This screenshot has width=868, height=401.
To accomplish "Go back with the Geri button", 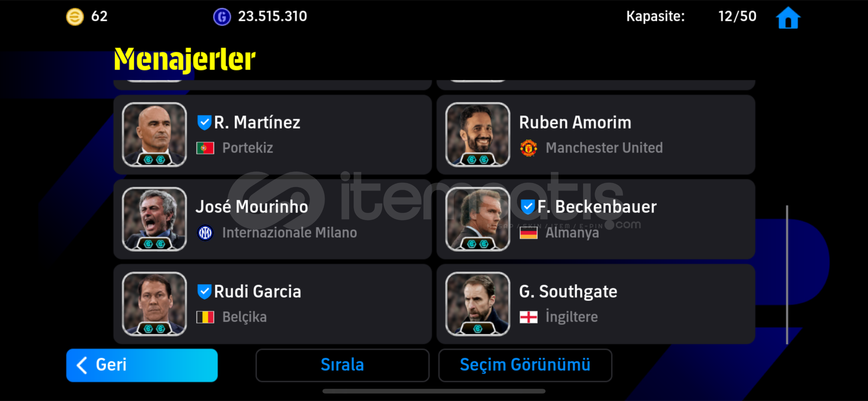I will pyautogui.click(x=142, y=365).
